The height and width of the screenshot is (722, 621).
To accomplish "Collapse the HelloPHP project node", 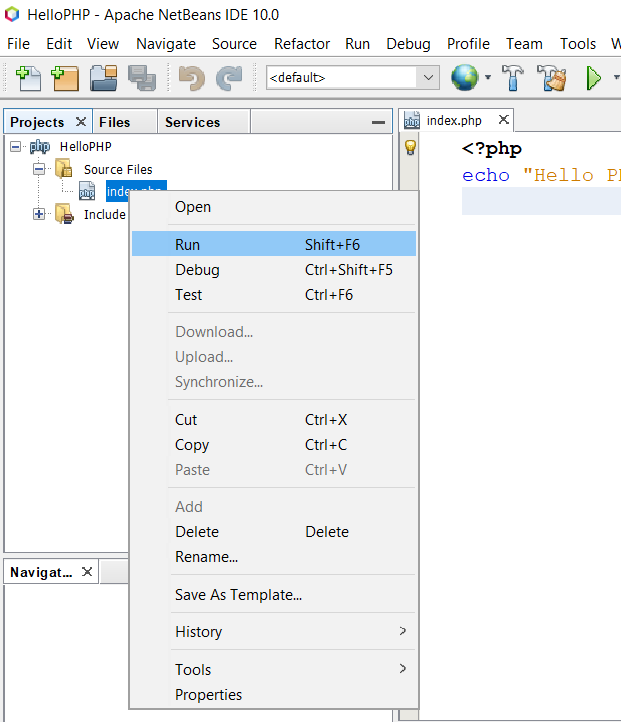I will [16, 146].
